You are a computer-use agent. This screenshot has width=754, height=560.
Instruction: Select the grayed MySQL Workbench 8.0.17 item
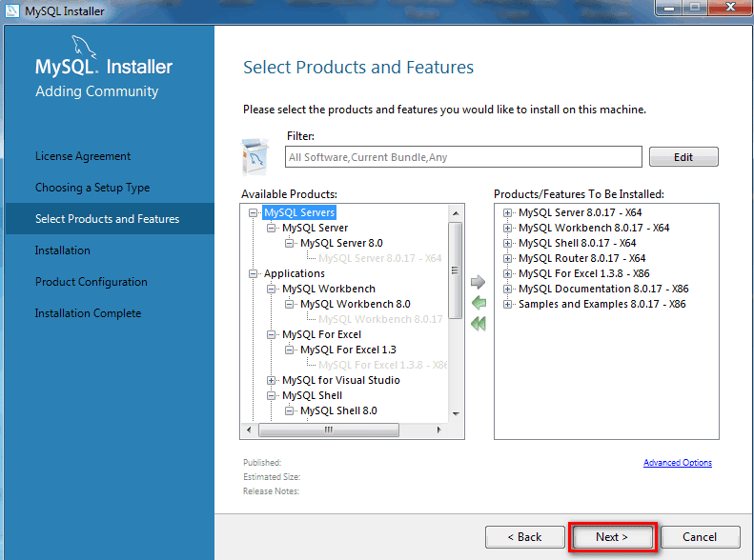coord(380,319)
